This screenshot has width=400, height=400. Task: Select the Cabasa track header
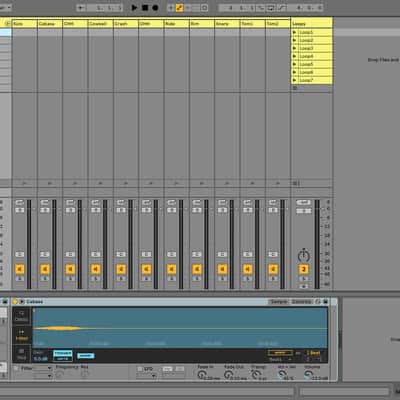[x=50, y=24]
